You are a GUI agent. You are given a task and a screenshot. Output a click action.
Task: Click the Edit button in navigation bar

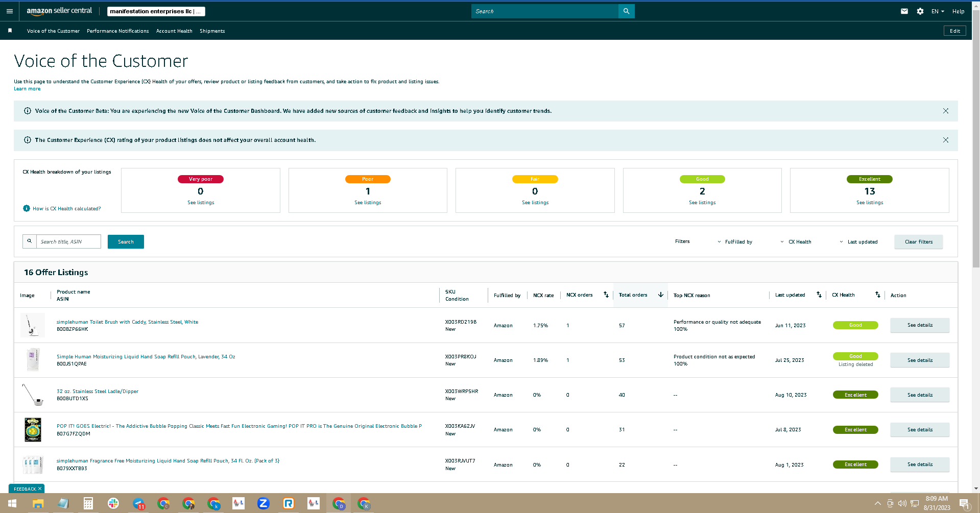[x=954, y=31]
